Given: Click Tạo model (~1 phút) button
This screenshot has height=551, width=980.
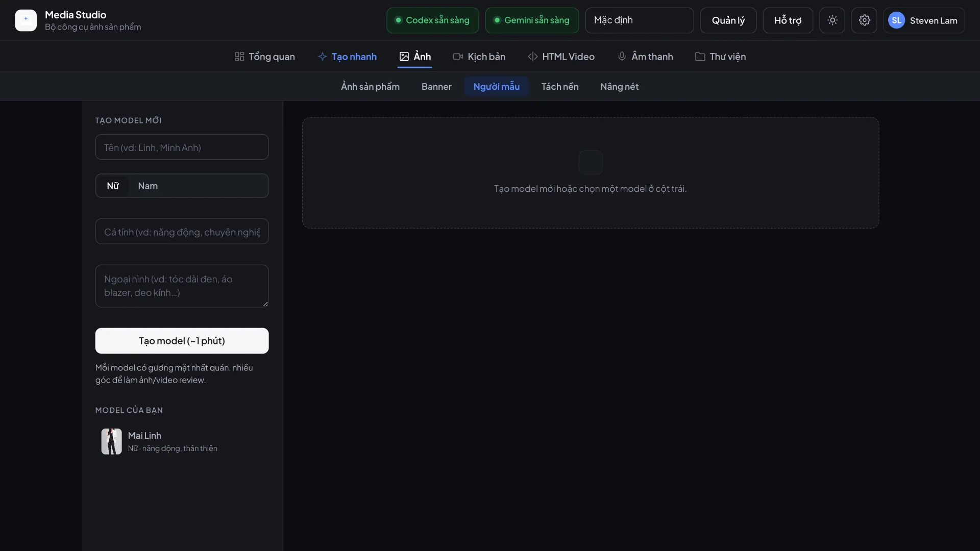Looking at the screenshot, I should (182, 341).
